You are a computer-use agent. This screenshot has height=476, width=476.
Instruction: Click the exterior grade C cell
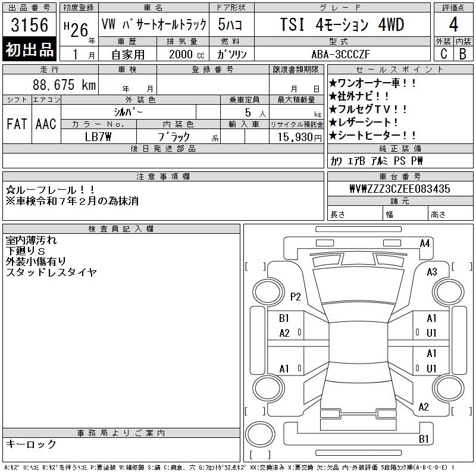pos(443,54)
